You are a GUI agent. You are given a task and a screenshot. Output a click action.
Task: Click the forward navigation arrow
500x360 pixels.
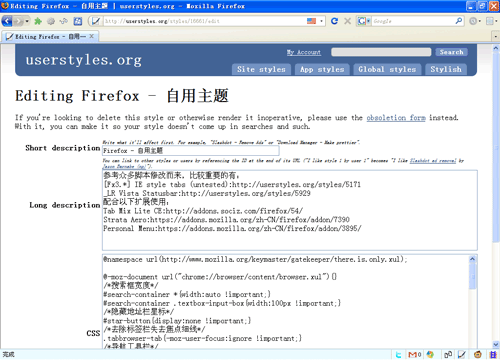click(x=18, y=21)
